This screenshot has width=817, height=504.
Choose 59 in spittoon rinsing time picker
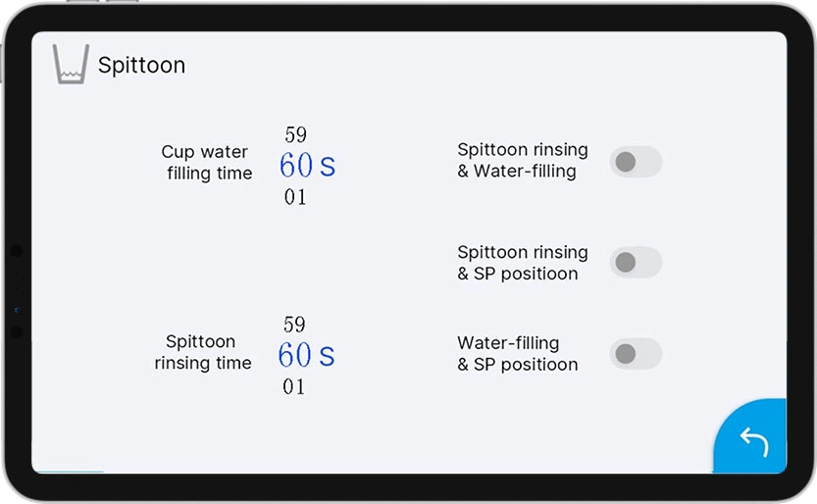click(x=294, y=325)
